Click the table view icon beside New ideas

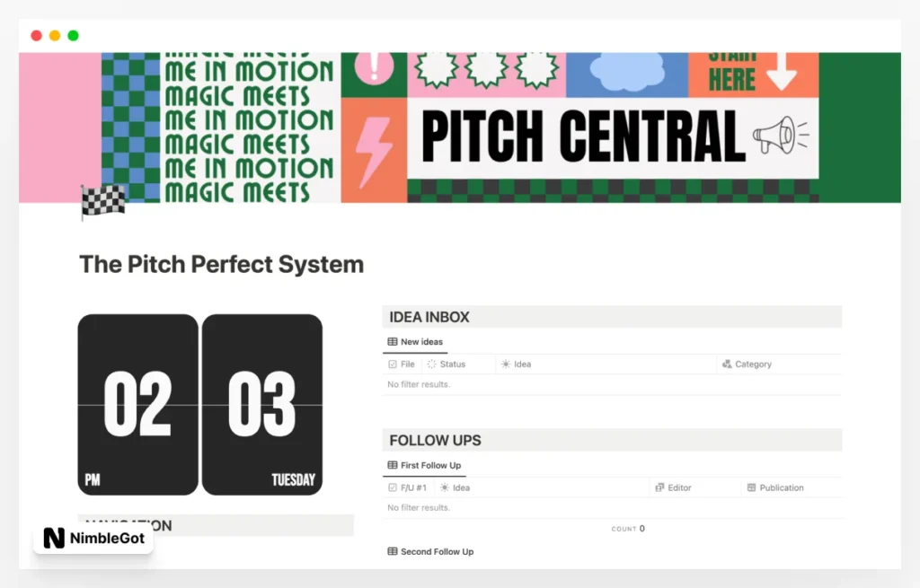[x=393, y=341]
